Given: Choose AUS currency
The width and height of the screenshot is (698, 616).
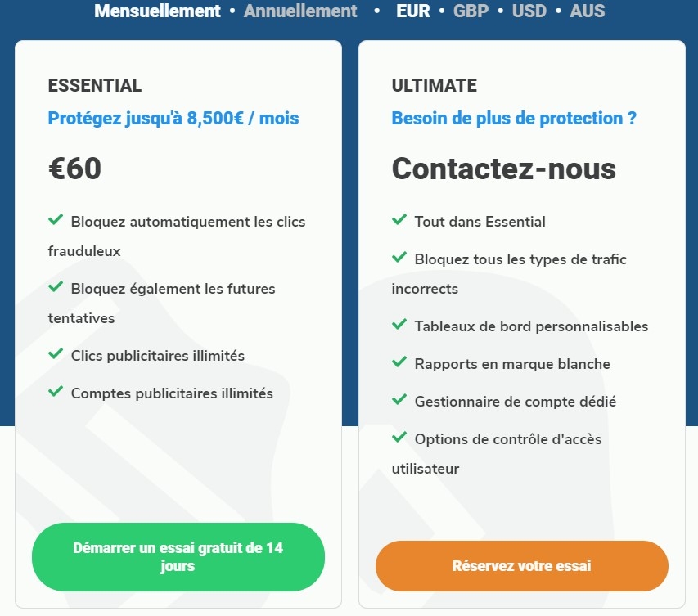Looking at the screenshot, I should tap(588, 11).
